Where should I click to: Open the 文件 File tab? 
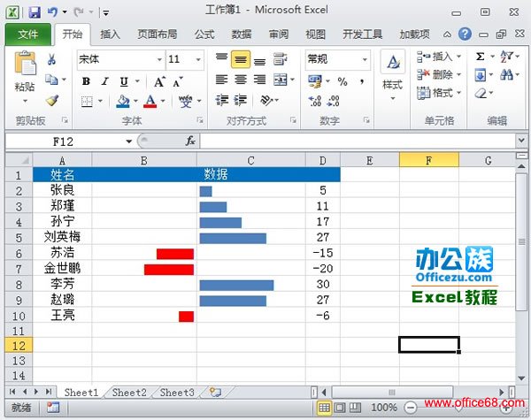(28, 34)
